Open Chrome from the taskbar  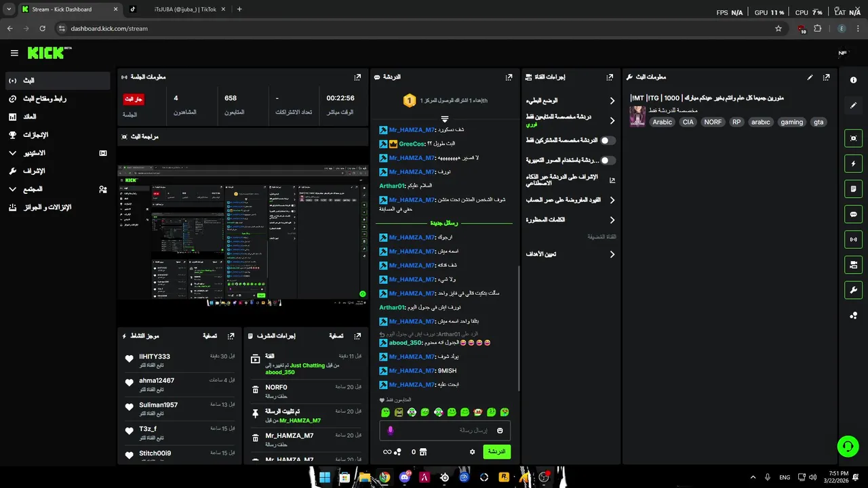click(384, 477)
